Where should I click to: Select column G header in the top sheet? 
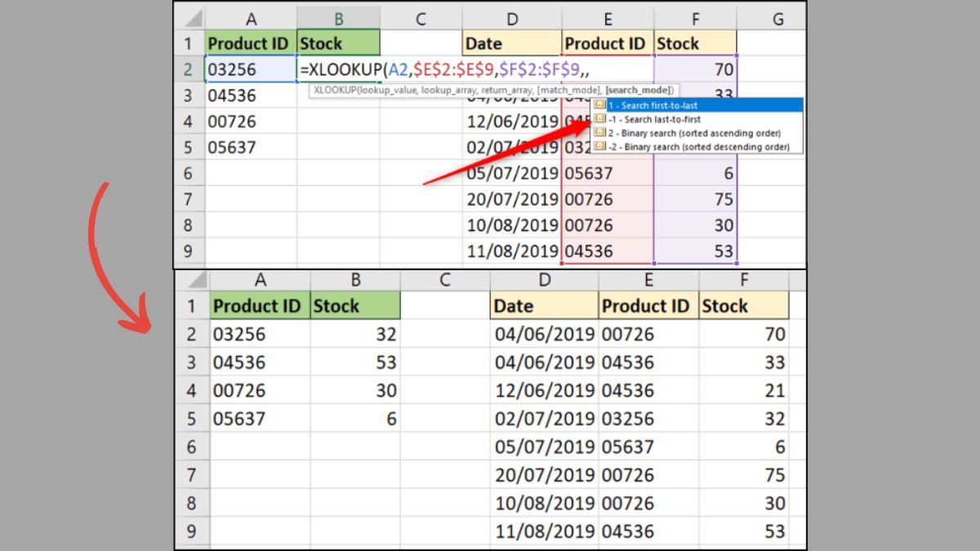pos(777,17)
